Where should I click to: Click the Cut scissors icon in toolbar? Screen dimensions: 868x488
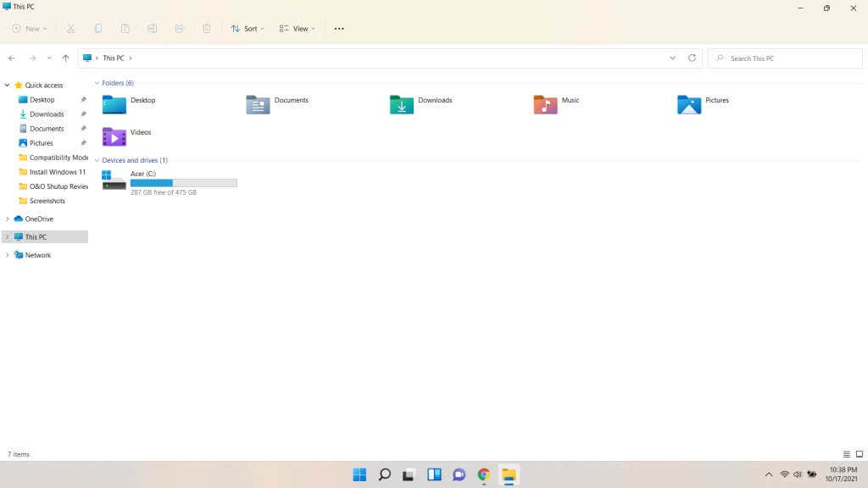(71, 29)
